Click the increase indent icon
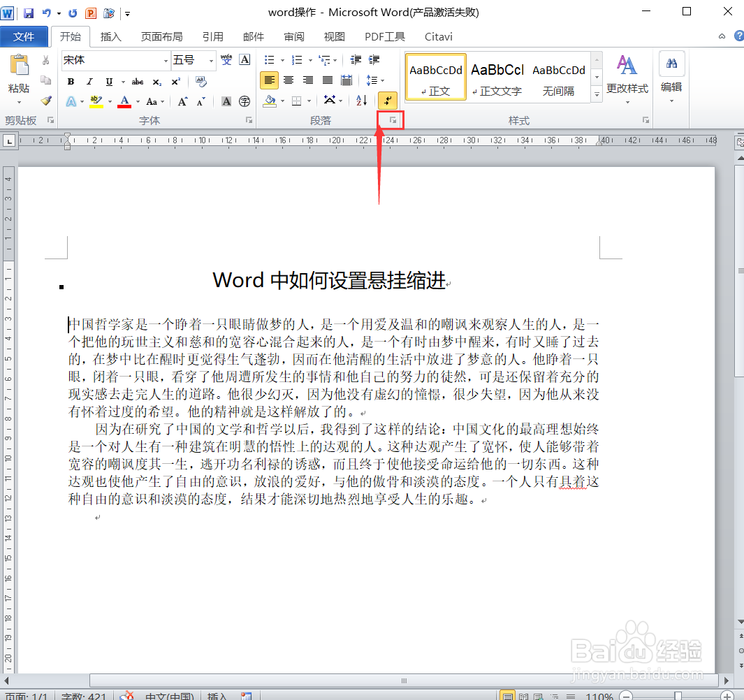The width and height of the screenshot is (744, 700). coord(374,60)
